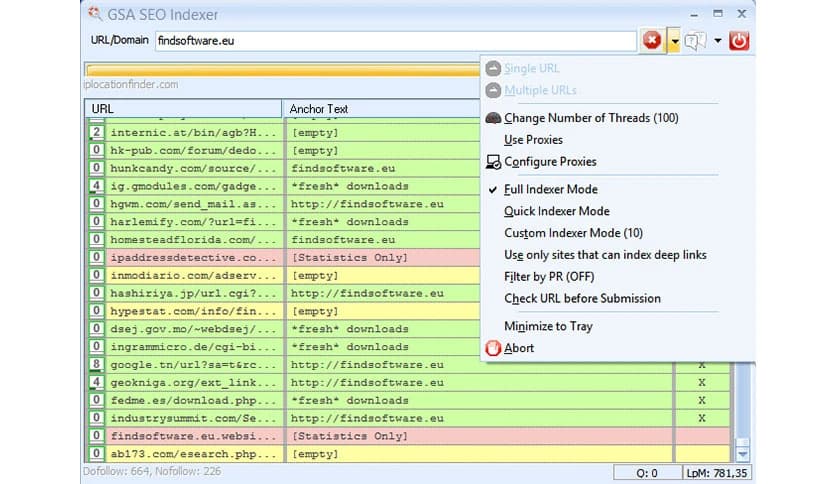The height and width of the screenshot is (484, 836).
Task: Select the geokniga.org/ext_link row
Action: (x=408, y=383)
